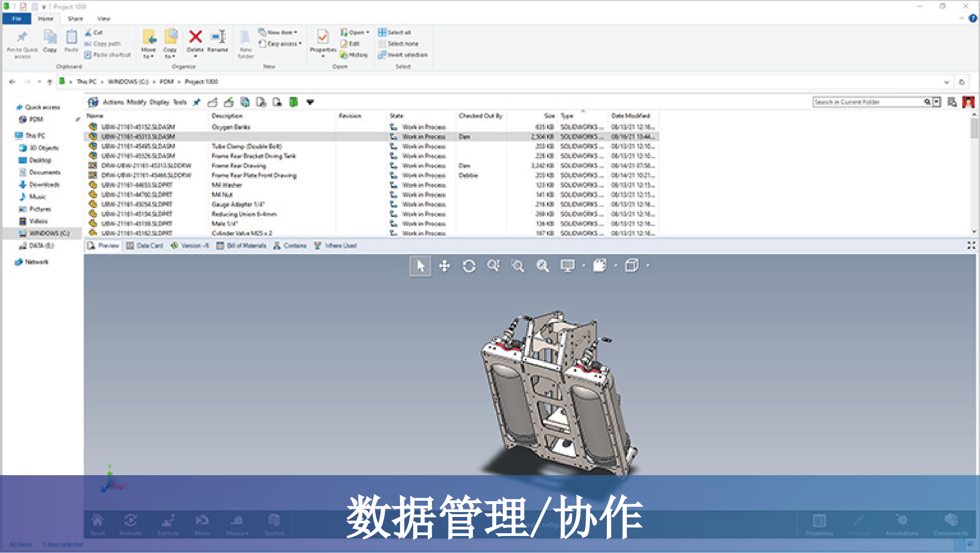Viewport: 980px width, 553px height.
Task: Open the Tools menu in PDM toolbar
Action: [x=180, y=102]
